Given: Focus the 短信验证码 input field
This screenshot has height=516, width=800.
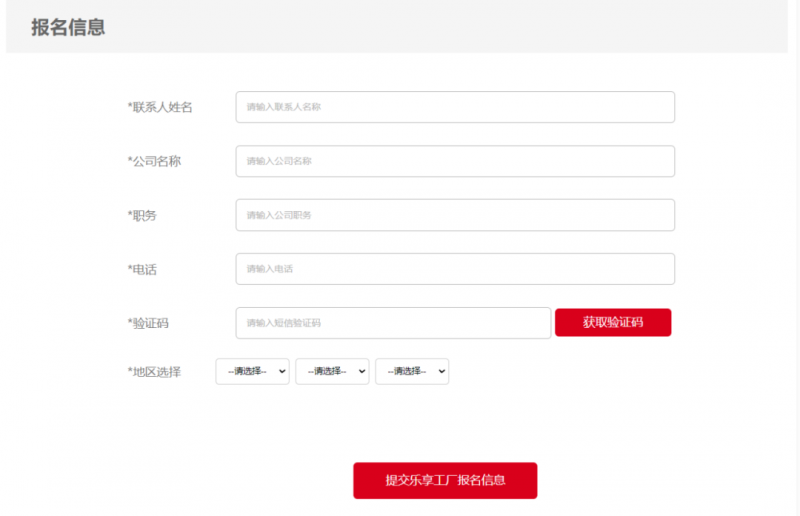Looking at the screenshot, I should click(x=393, y=323).
